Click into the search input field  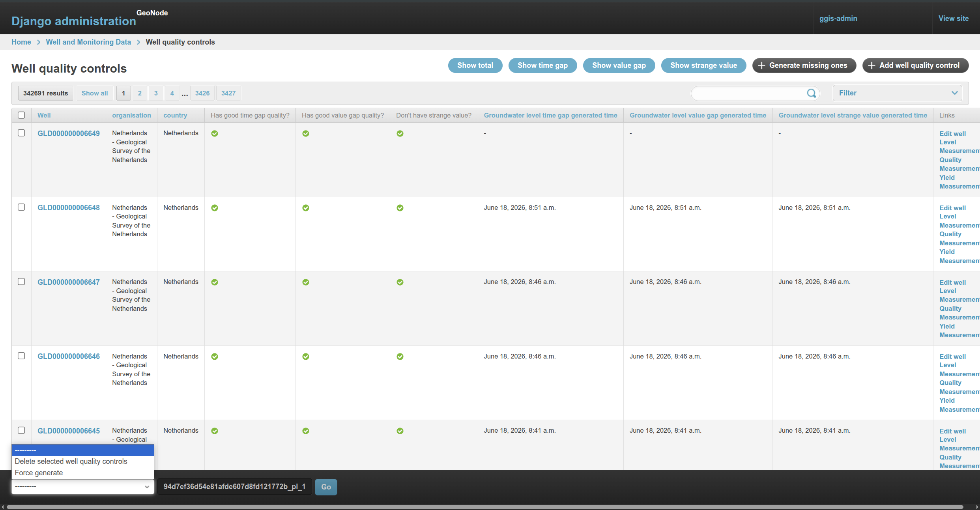[x=750, y=93]
